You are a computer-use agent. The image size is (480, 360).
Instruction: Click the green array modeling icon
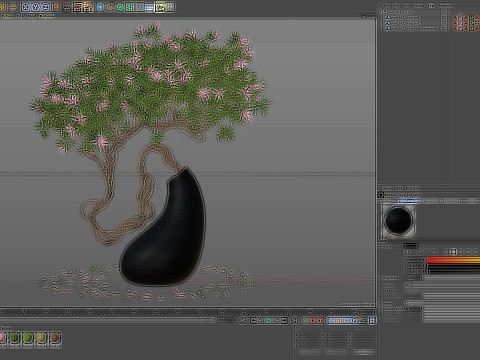(130, 7)
